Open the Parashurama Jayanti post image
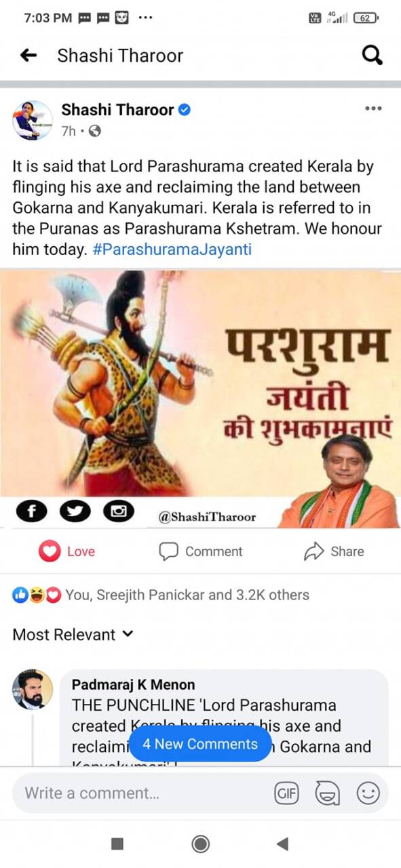 coord(200,399)
